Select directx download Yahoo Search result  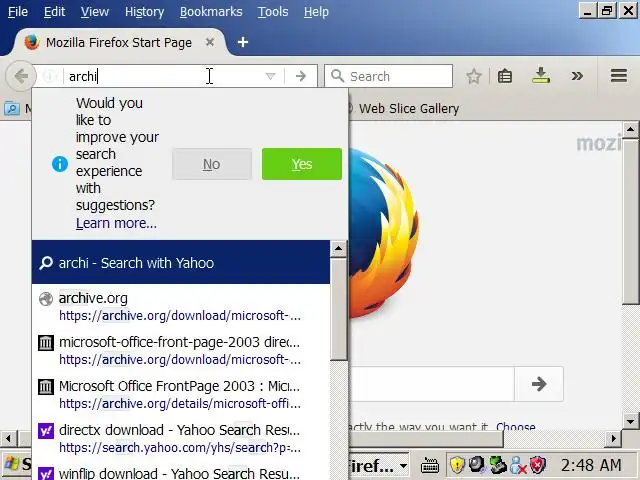181,438
